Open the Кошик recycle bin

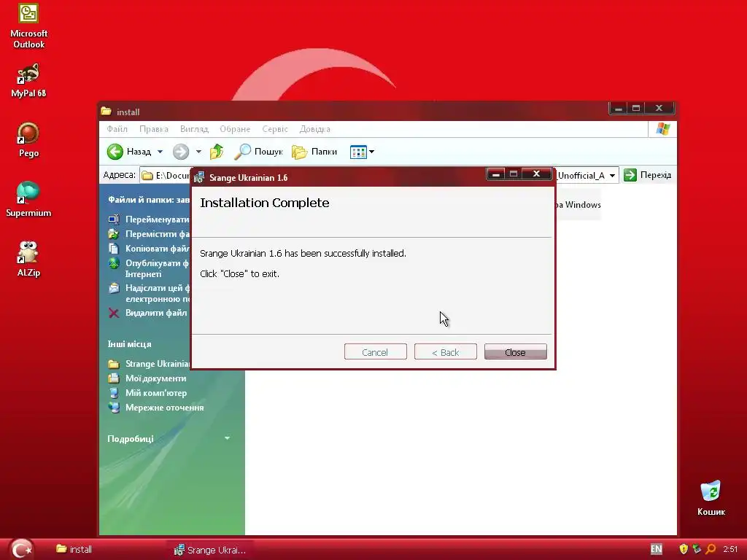pos(711,498)
